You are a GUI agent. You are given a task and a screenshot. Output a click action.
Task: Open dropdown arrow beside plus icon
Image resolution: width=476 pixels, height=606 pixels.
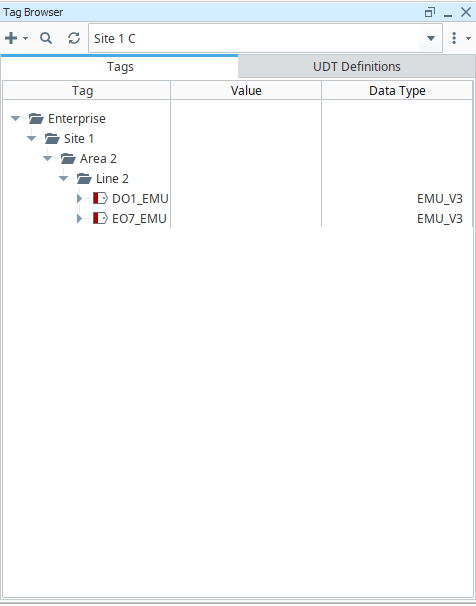[x=26, y=38]
